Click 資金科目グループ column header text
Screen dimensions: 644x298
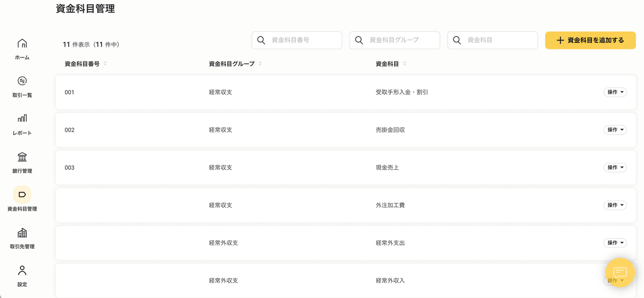pyautogui.click(x=232, y=64)
